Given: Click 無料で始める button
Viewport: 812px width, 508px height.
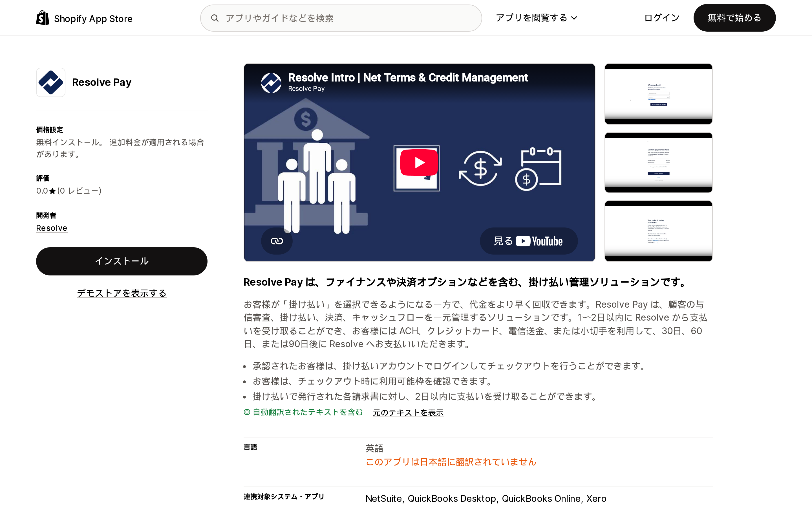Looking at the screenshot, I should (x=734, y=18).
